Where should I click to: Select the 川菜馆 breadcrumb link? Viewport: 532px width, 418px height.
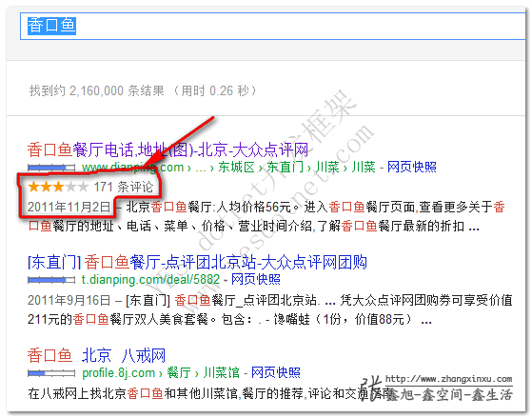point(221,373)
